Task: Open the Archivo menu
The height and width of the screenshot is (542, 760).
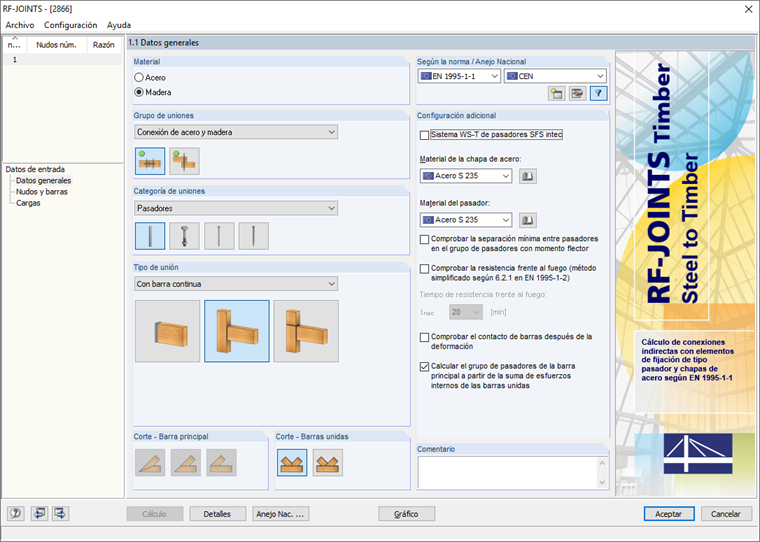Action: click(x=20, y=25)
